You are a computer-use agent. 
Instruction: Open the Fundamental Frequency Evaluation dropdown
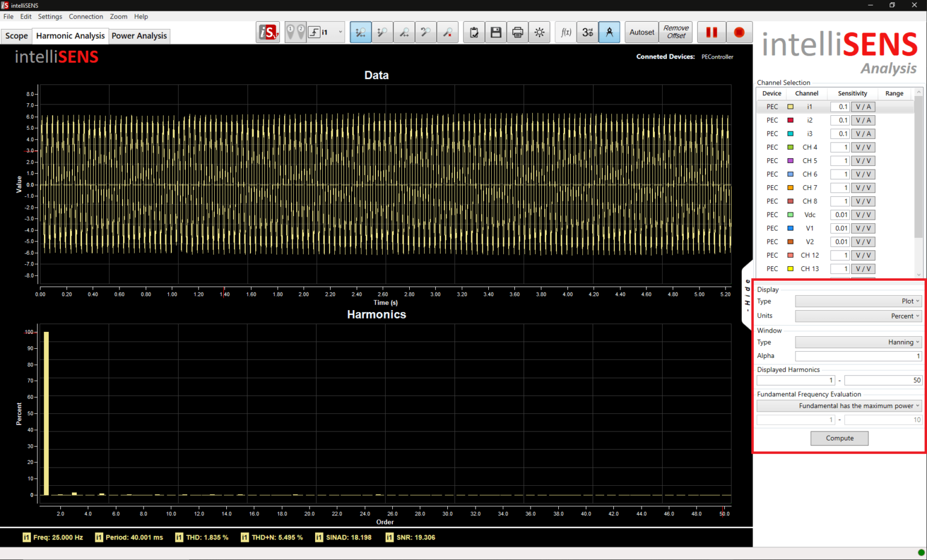[x=839, y=406]
